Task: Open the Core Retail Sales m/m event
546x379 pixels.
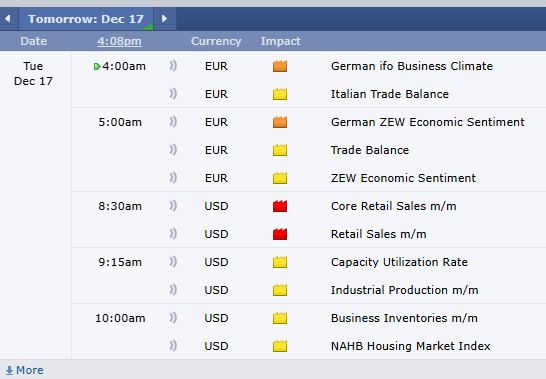Action: coord(393,206)
